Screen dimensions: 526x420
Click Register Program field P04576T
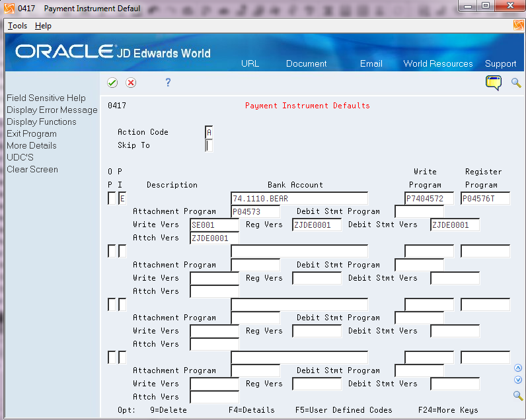(x=486, y=198)
